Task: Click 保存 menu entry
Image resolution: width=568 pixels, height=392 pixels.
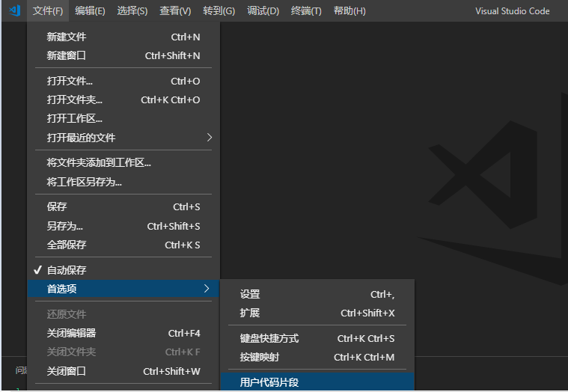Action: pyautogui.click(x=123, y=207)
